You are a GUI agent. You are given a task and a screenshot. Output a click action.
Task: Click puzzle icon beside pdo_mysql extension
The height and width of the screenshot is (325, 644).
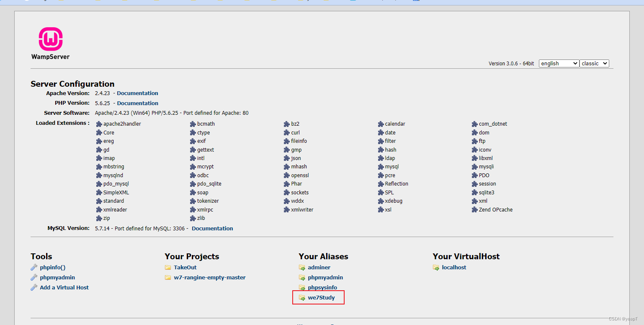[x=99, y=184]
